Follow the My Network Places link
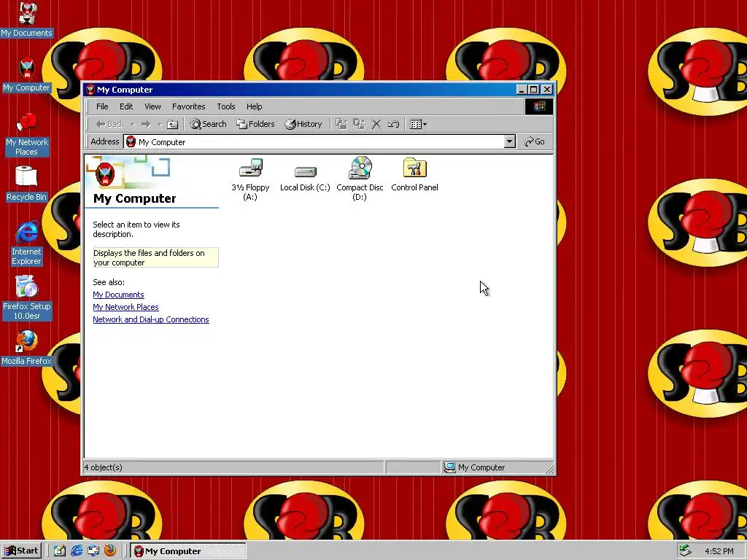 pyautogui.click(x=125, y=307)
